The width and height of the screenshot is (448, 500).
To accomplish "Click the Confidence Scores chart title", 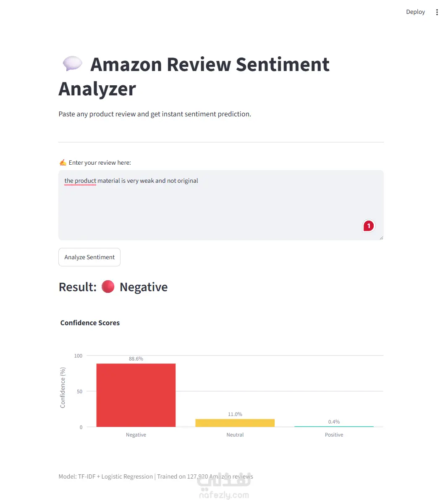I will 90,323.
